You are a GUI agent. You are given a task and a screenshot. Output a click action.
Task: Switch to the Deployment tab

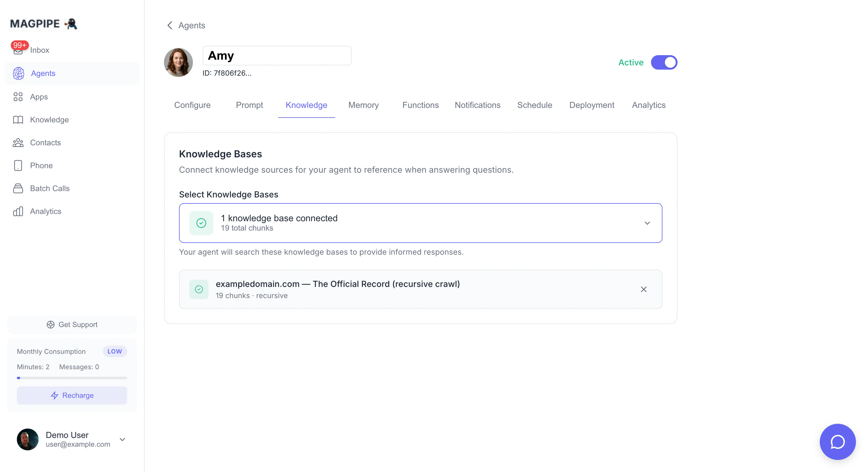pos(591,105)
